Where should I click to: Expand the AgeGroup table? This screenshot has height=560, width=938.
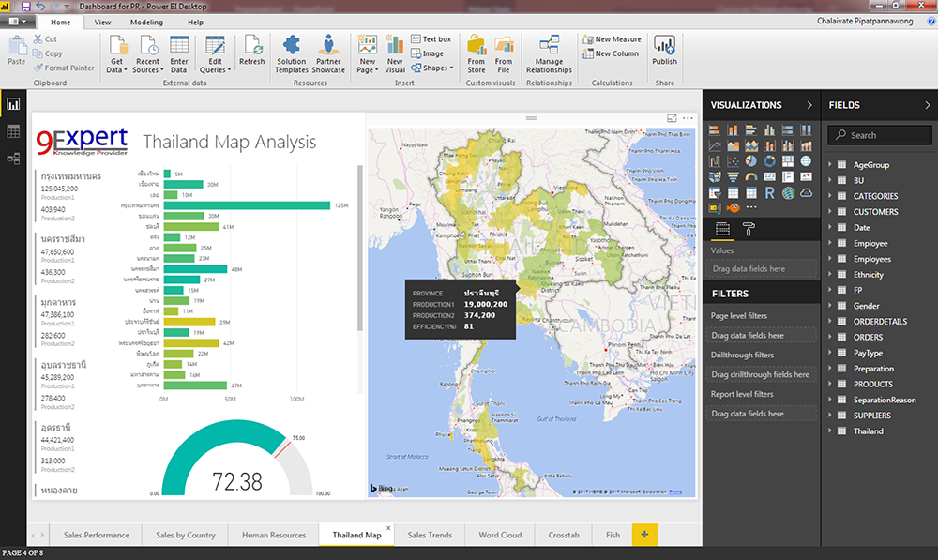[830, 164]
